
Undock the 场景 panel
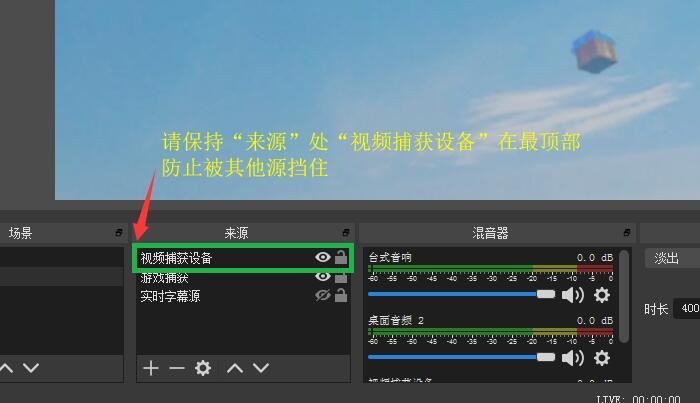coord(119,233)
